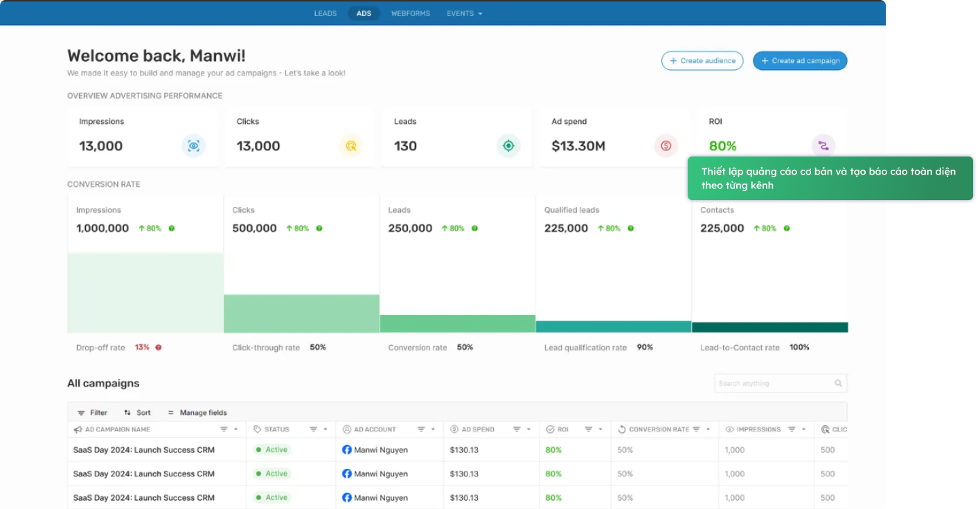Click filter icon in Ad Campaign Name column
Viewport: 980px width, 509px height.
(x=224, y=429)
